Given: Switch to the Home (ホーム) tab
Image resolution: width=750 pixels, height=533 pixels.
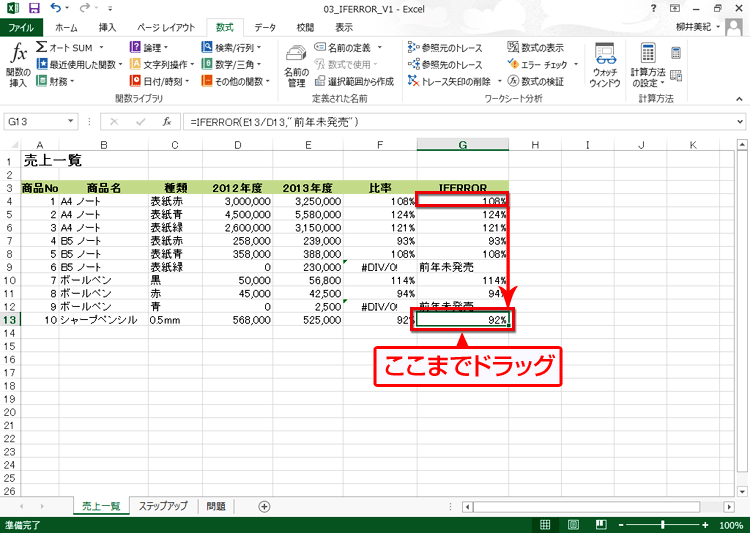Looking at the screenshot, I should tap(66, 27).
